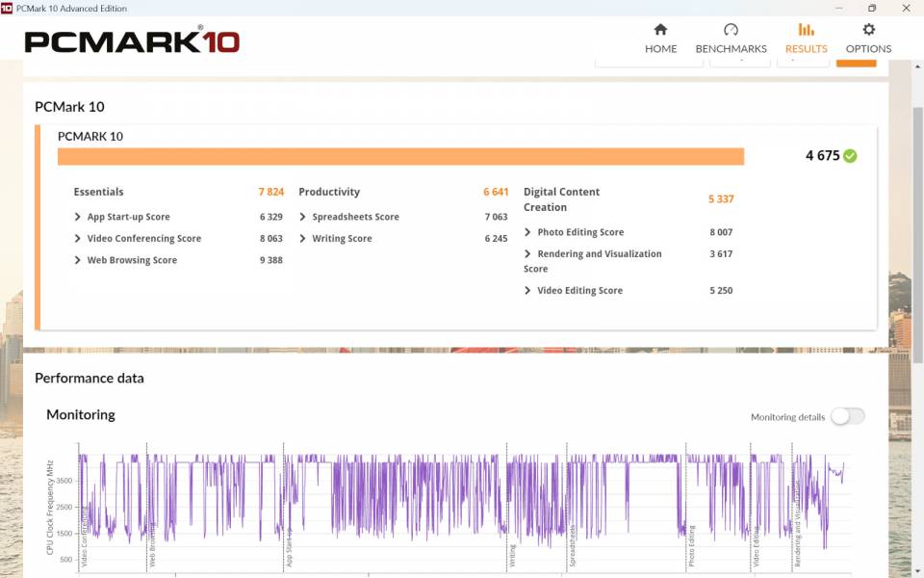Click the PCMark 10 Advanced Edition window title

point(71,9)
